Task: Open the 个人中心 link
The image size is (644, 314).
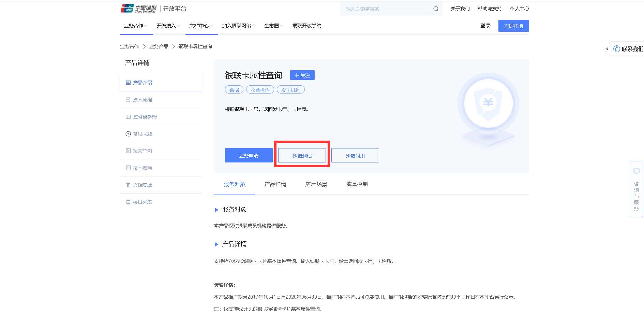Action: (x=520, y=9)
